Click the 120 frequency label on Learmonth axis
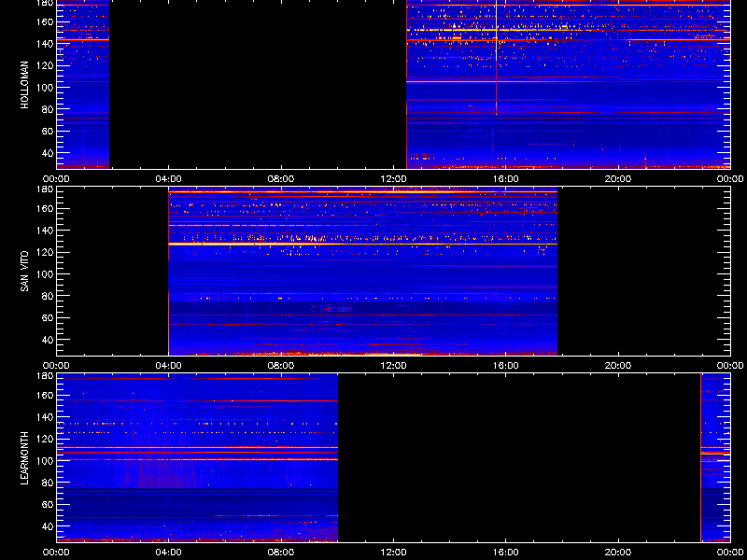Viewport: 747px width, 560px height. [44, 439]
